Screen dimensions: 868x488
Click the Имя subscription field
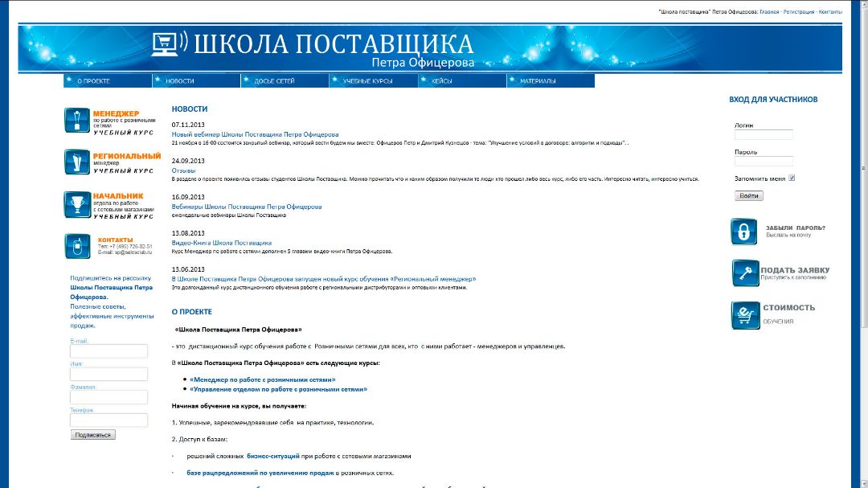click(x=108, y=375)
